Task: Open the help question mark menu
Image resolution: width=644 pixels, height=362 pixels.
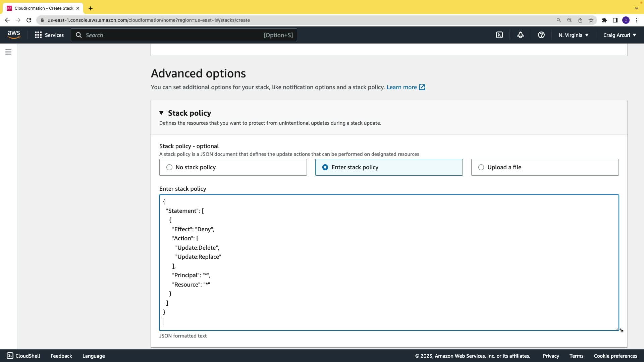Action: pyautogui.click(x=541, y=35)
